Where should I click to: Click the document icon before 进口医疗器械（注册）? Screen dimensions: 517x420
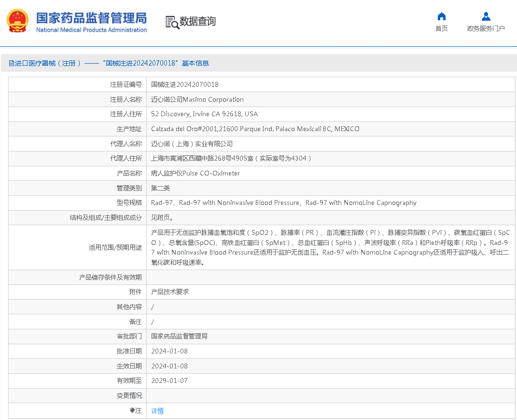[x=10, y=63]
